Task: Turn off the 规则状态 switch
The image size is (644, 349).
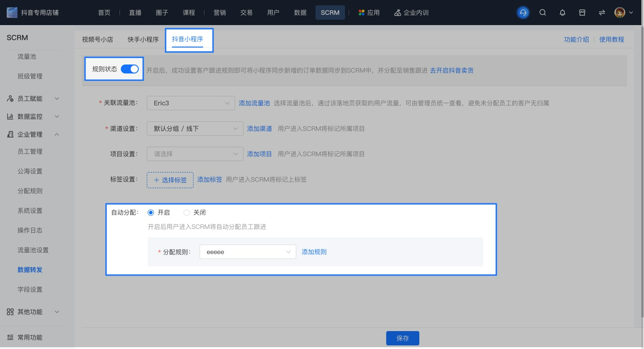Action: 130,69
